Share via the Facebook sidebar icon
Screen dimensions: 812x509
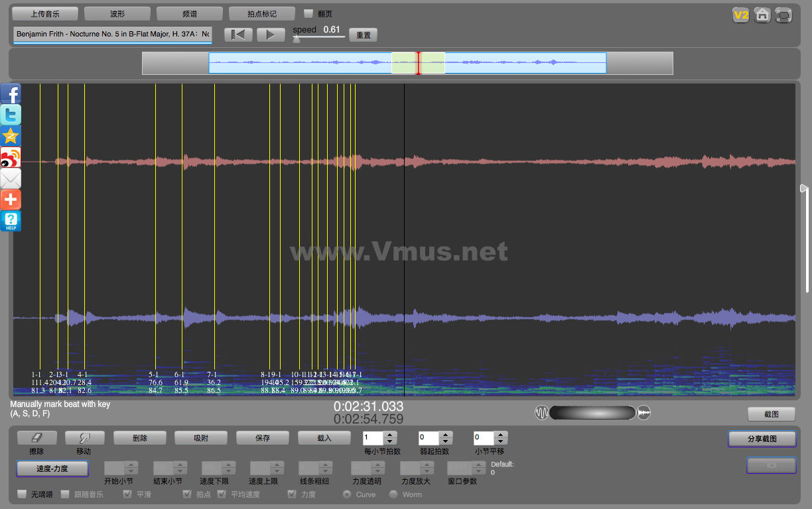(x=11, y=93)
